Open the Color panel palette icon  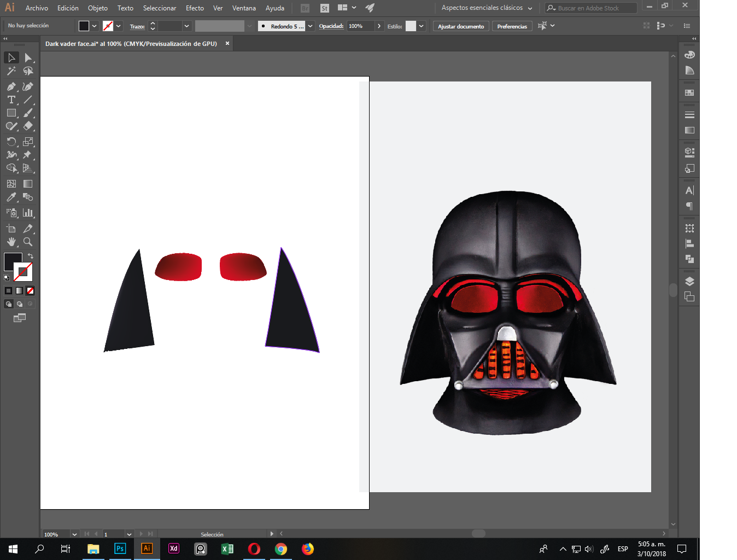pyautogui.click(x=689, y=55)
